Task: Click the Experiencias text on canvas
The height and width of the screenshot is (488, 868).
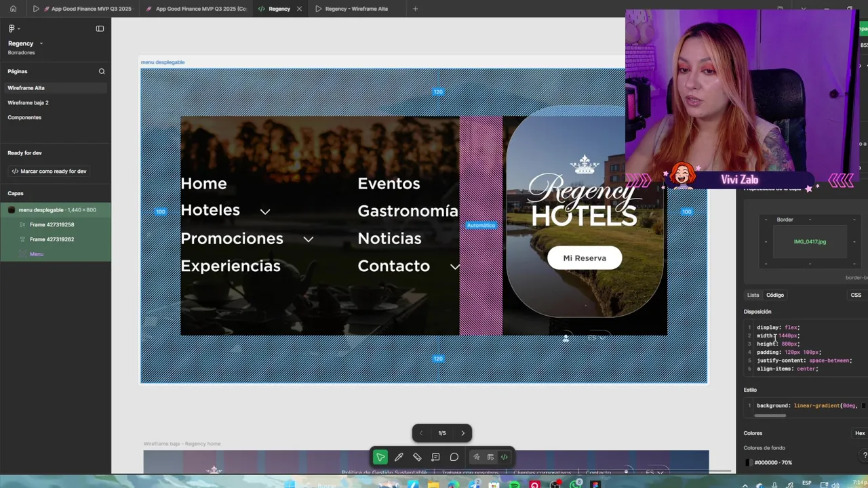Action: coord(231,266)
